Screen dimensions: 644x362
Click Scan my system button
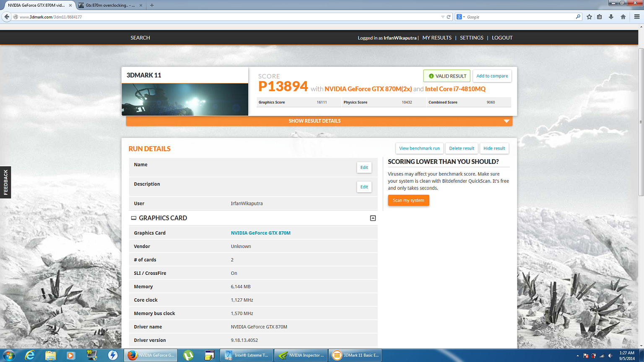tap(408, 200)
